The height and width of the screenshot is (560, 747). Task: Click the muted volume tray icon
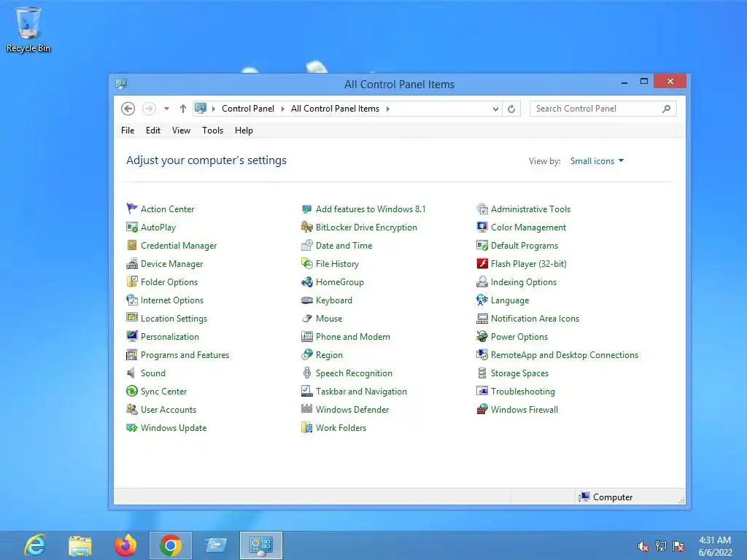pos(643,545)
